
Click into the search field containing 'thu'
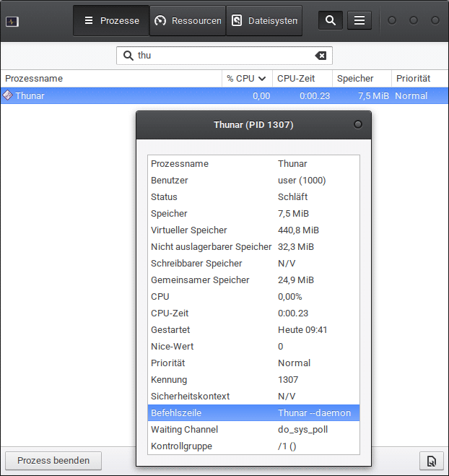(x=224, y=56)
